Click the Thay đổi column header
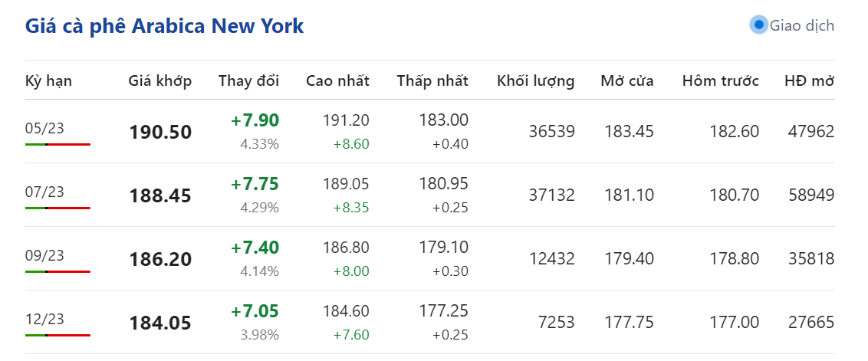The image size is (868, 361). click(x=248, y=81)
